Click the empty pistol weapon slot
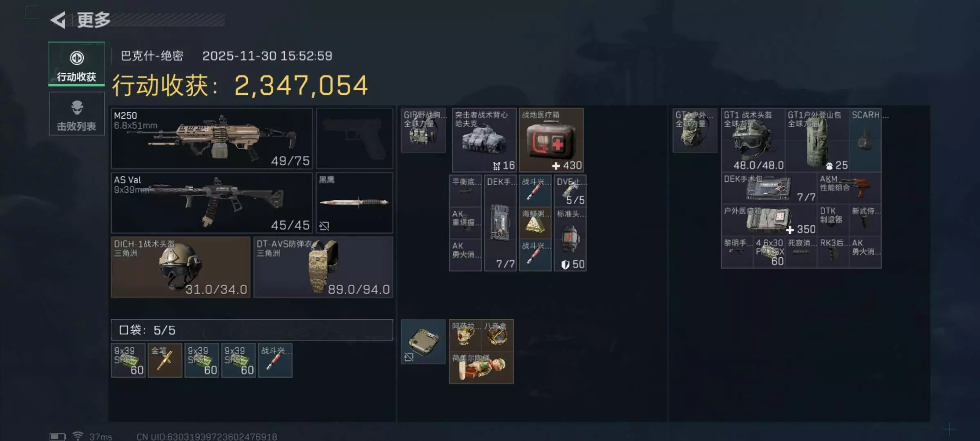Screen dimensions: 980x441 [x=354, y=138]
